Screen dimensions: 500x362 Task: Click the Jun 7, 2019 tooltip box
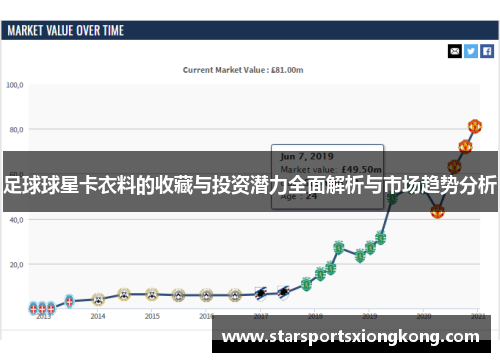coord(327,177)
